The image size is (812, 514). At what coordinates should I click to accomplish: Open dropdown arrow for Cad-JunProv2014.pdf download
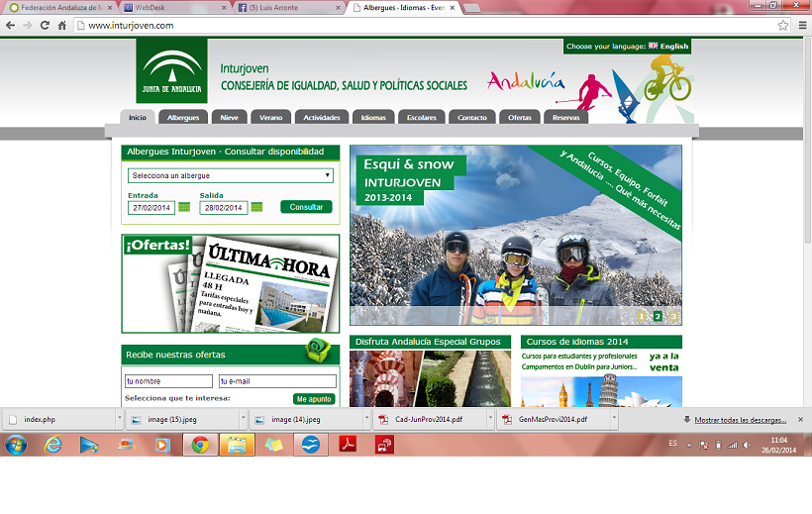(491, 419)
